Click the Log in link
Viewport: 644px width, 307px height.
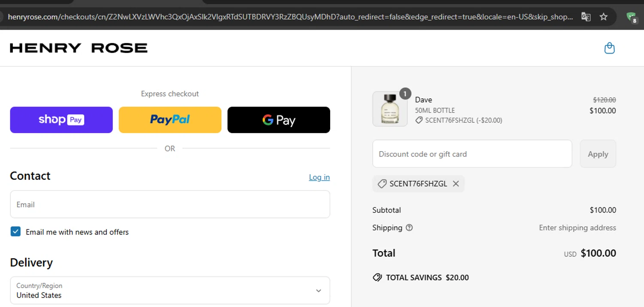(319, 177)
